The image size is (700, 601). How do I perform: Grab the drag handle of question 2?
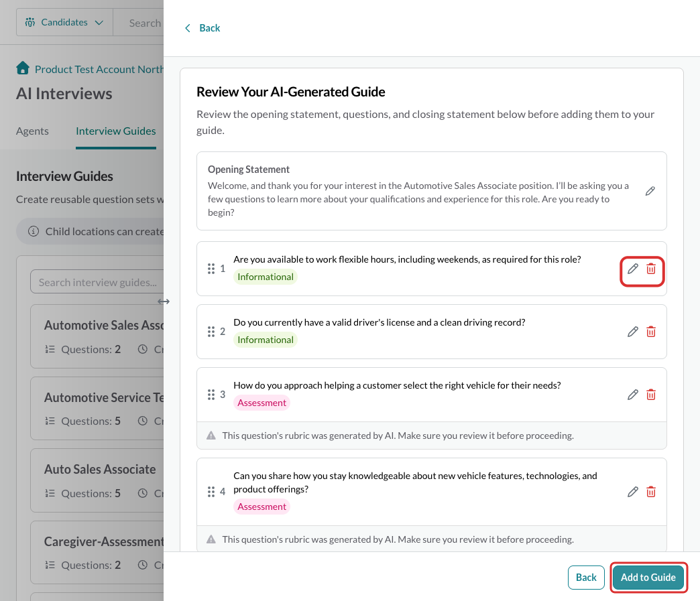211,332
